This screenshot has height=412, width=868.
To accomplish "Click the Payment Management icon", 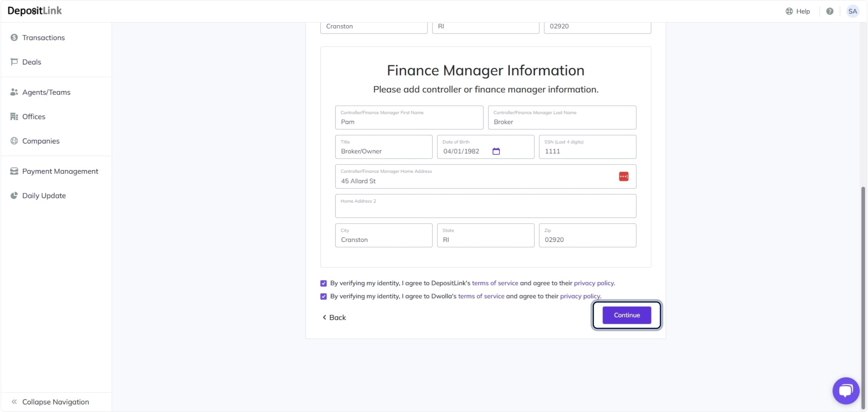I will (x=14, y=171).
